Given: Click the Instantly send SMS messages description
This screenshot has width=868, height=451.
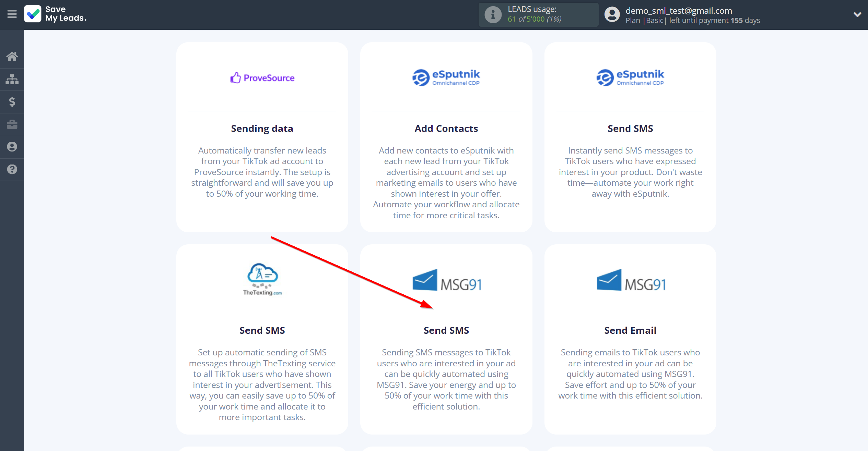Looking at the screenshot, I should (630, 172).
